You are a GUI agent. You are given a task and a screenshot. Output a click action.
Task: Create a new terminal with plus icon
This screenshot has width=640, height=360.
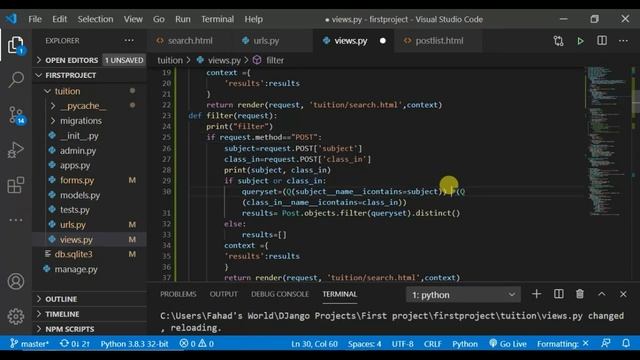[536, 294]
